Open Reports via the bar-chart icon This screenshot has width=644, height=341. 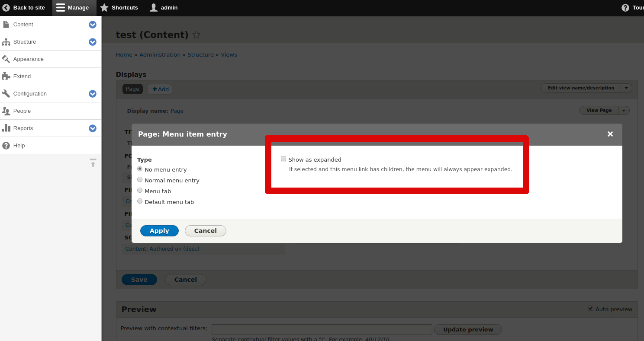tap(6, 128)
